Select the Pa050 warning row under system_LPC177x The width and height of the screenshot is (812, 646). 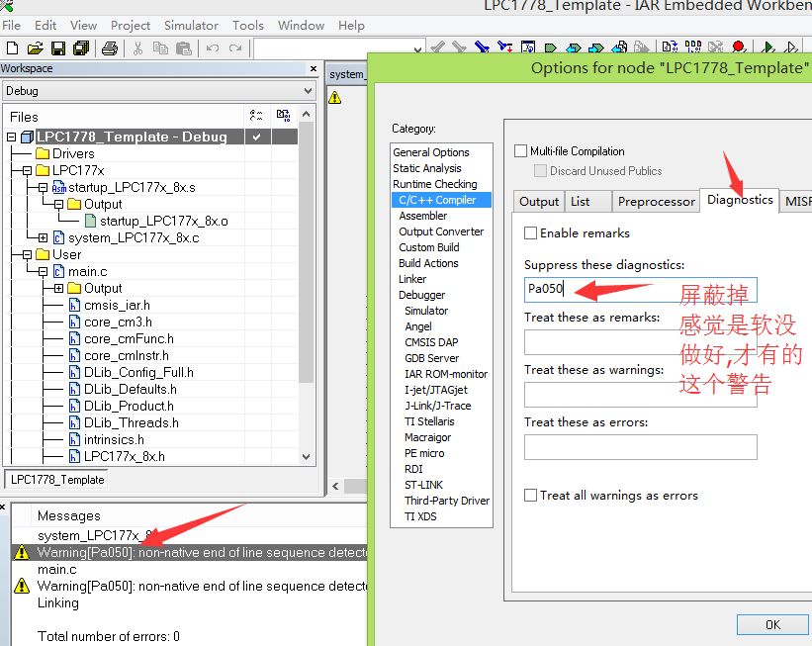coord(189,552)
